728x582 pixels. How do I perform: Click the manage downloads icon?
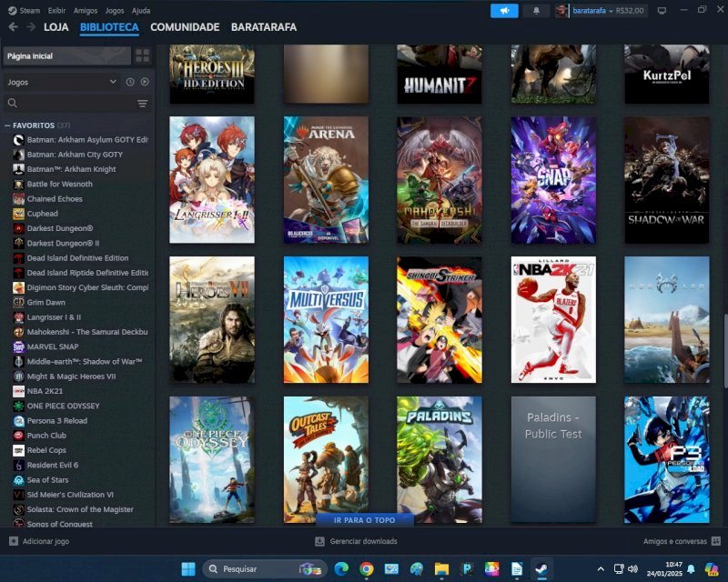(x=319, y=541)
